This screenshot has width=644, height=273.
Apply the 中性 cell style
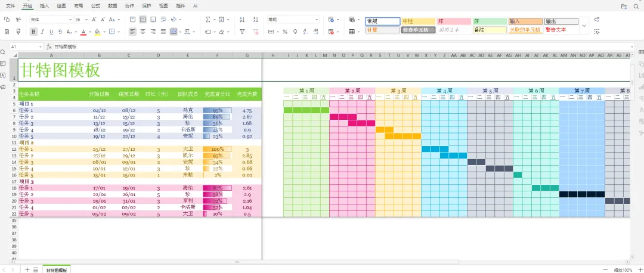coord(418,21)
